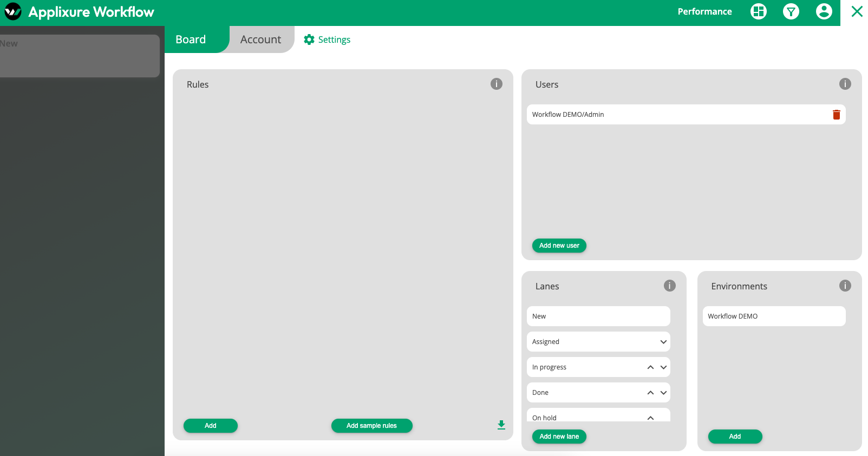Click the Users panel heading

[547, 84]
